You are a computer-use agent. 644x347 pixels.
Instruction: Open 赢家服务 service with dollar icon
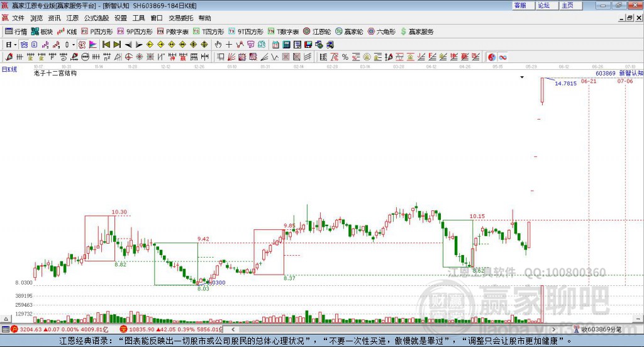[417, 31]
